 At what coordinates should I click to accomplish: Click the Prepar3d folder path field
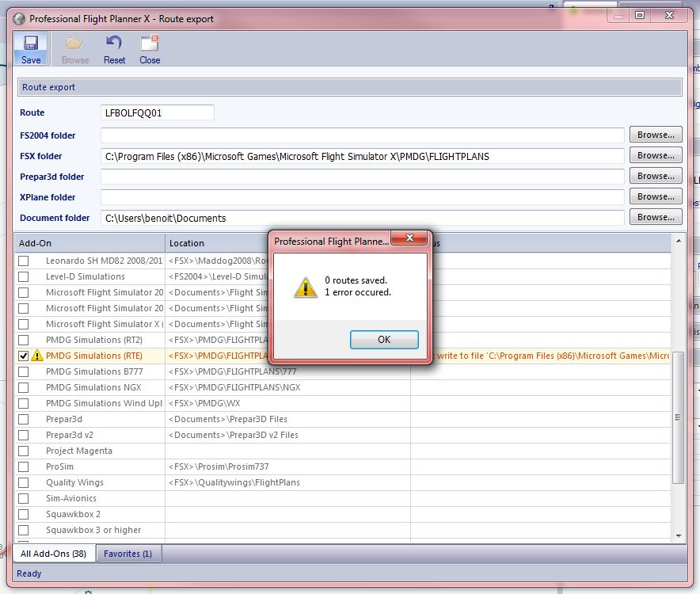(x=362, y=177)
